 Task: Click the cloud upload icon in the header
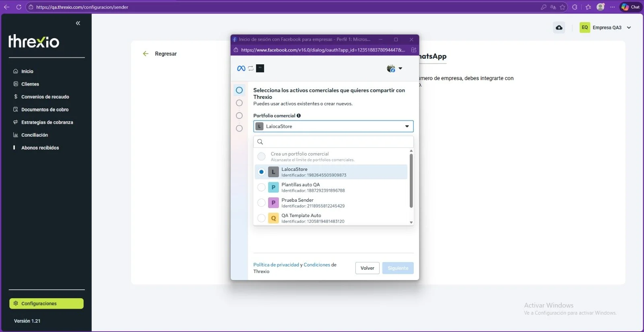559,27
